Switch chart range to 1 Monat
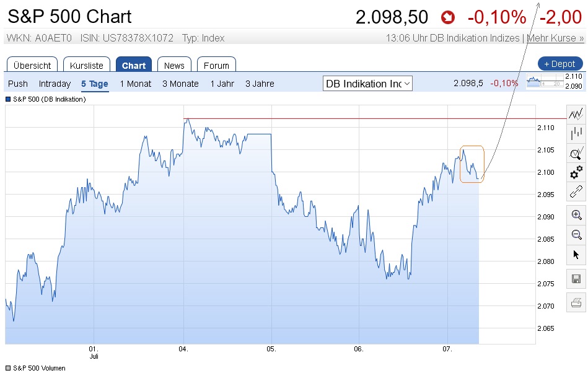Screen dimensions: 588x373 [136, 84]
